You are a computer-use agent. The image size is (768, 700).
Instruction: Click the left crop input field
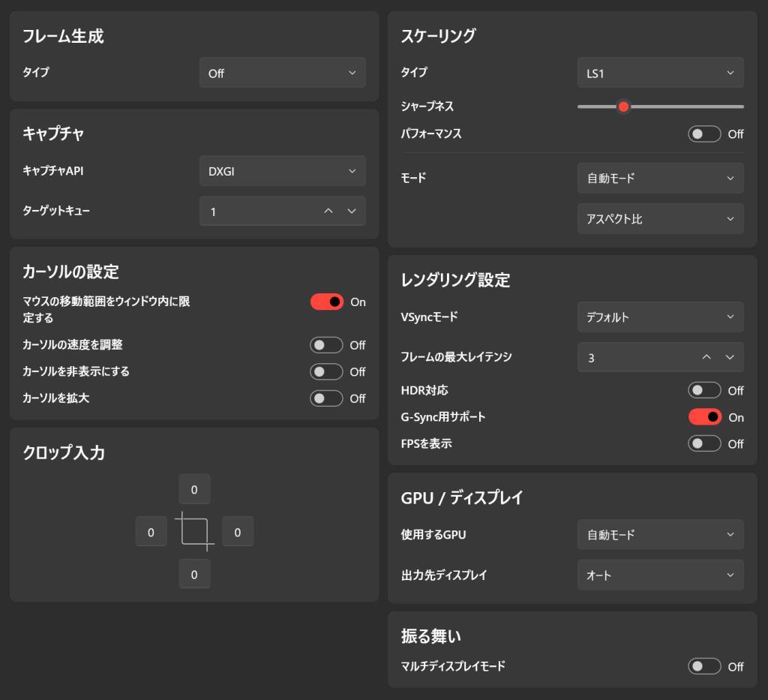point(151,532)
